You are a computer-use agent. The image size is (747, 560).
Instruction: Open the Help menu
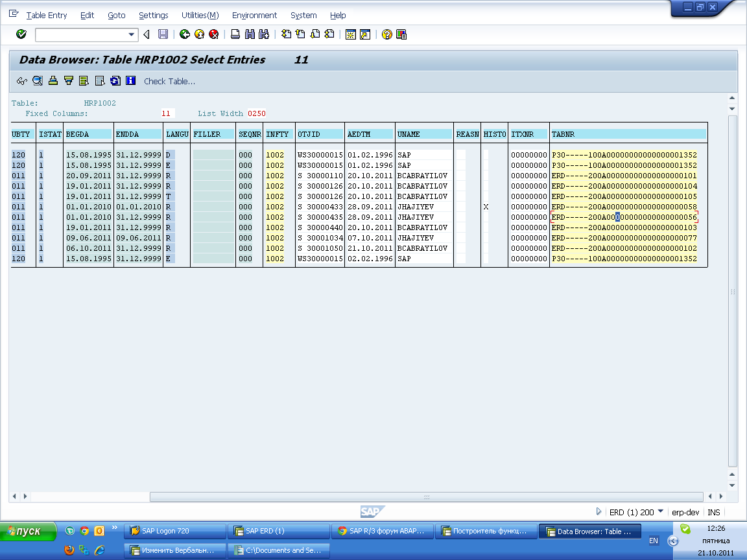pyautogui.click(x=338, y=16)
